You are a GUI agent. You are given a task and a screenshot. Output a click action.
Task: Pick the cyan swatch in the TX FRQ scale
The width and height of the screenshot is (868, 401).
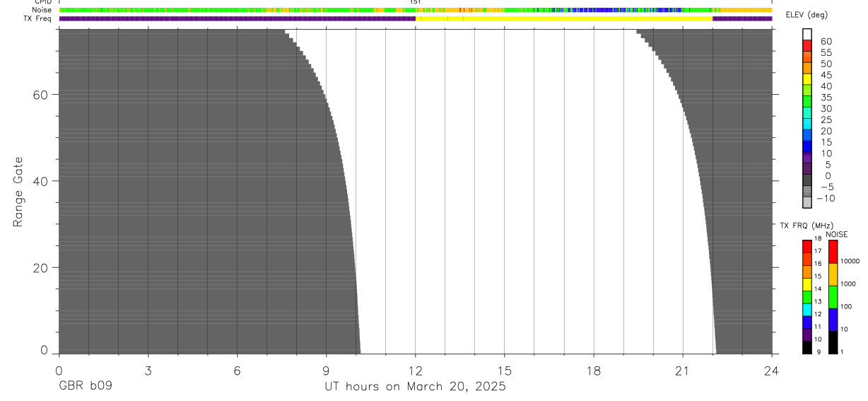pyautogui.click(x=807, y=309)
